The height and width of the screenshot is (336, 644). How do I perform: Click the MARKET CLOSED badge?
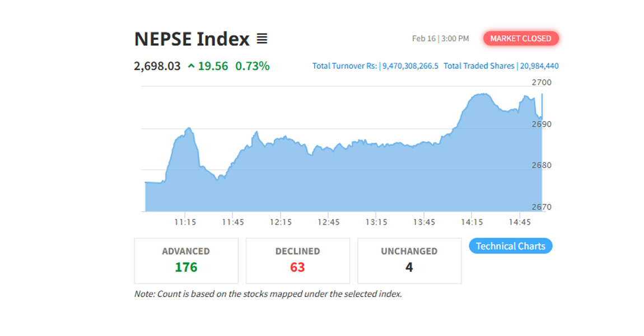pos(521,39)
